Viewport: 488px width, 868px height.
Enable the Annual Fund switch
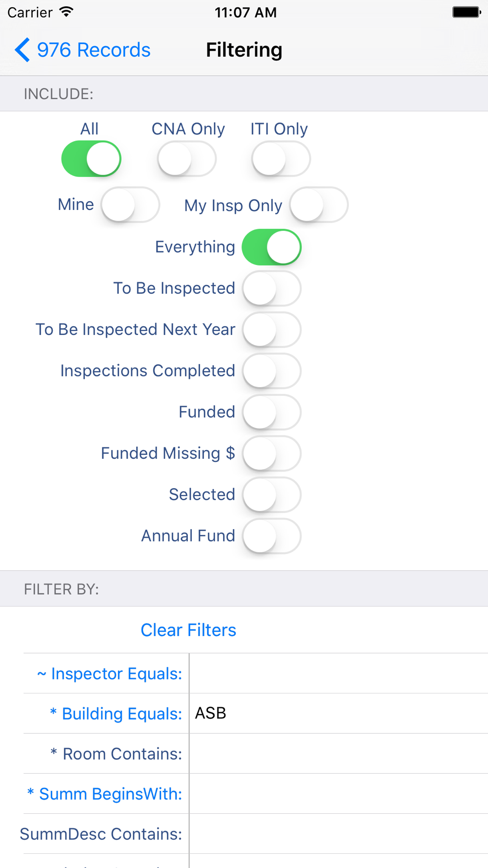[272, 536]
